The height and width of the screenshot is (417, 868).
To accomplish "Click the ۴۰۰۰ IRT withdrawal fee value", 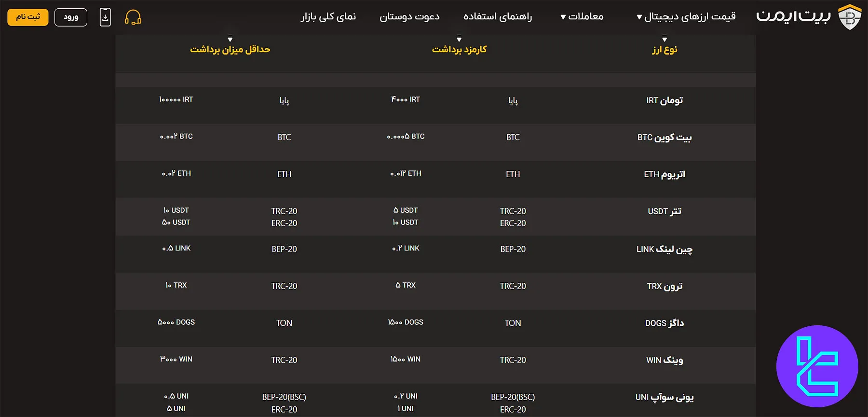I will (406, 99).
